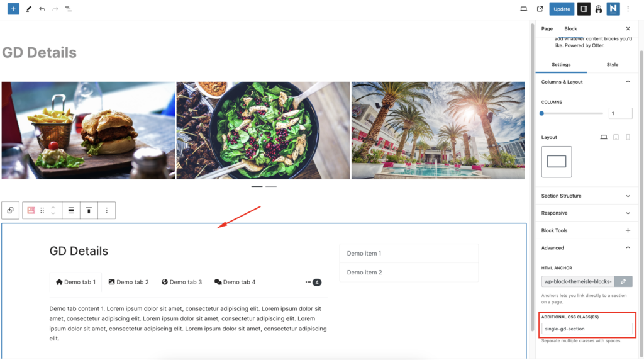Toggle the settings sidebar icon
The height and width of the screenshot is (360, 644).
pyautogui.click(x=584, y=9)
